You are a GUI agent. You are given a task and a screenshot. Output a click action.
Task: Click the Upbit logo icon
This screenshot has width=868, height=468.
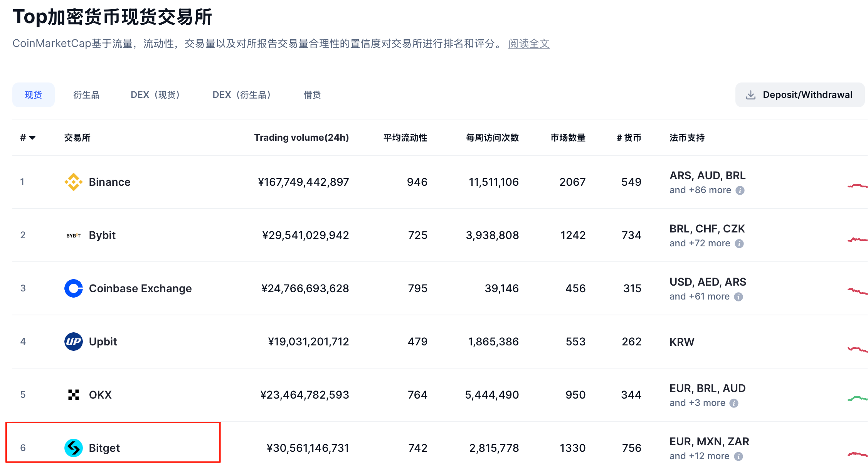[73, 342]
